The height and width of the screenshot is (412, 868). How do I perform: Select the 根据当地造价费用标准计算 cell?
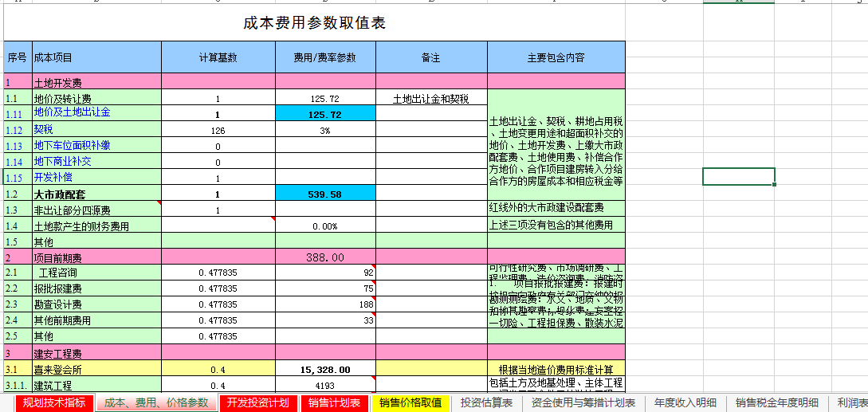pyautogui.click(x=556, y=369)
